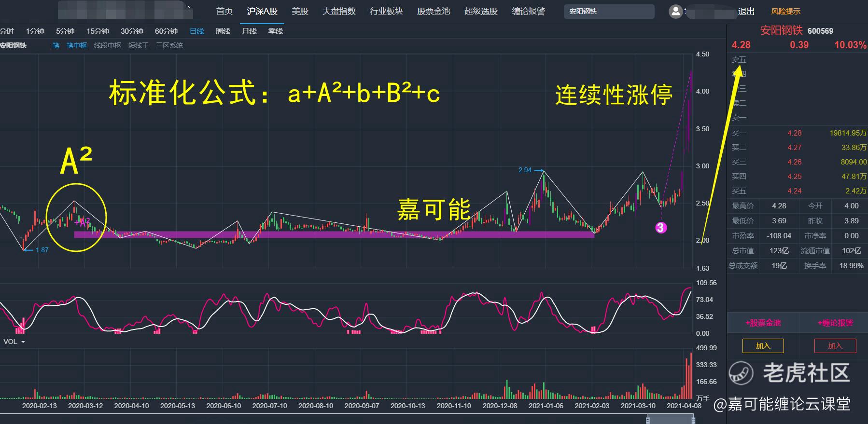868x424 pixels.
Task: Click the 1.87 low price label
Action: click(42, 250)
